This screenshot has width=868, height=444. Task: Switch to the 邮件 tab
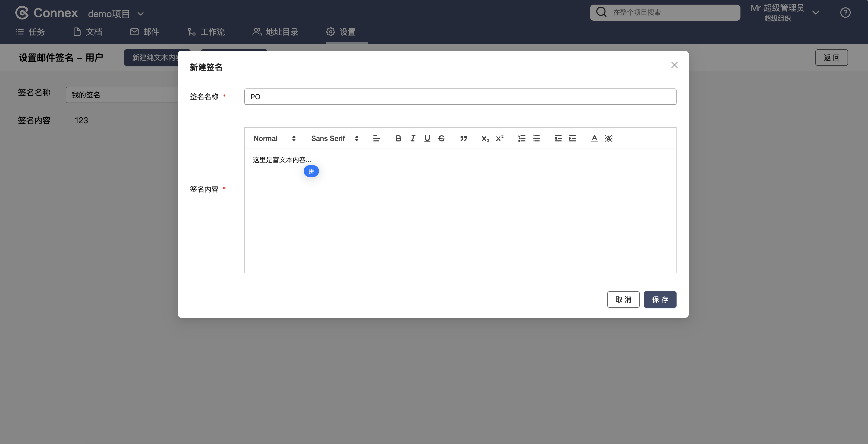(145, 32)
